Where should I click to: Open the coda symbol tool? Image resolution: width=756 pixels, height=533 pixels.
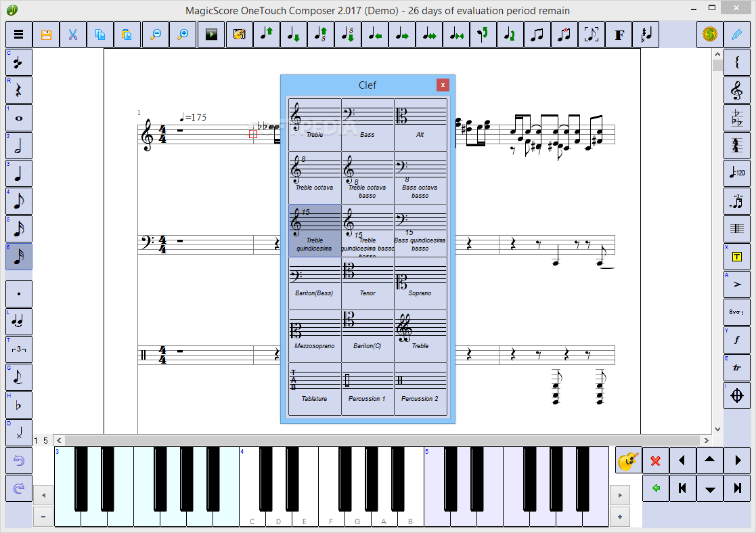pyautogui.click(x=737, y=396)
